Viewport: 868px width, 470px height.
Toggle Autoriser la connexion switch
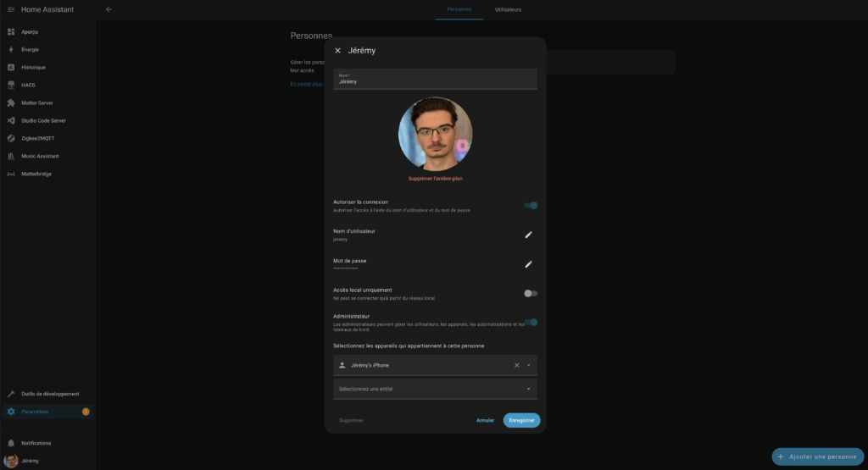click(x=531, y=205)
